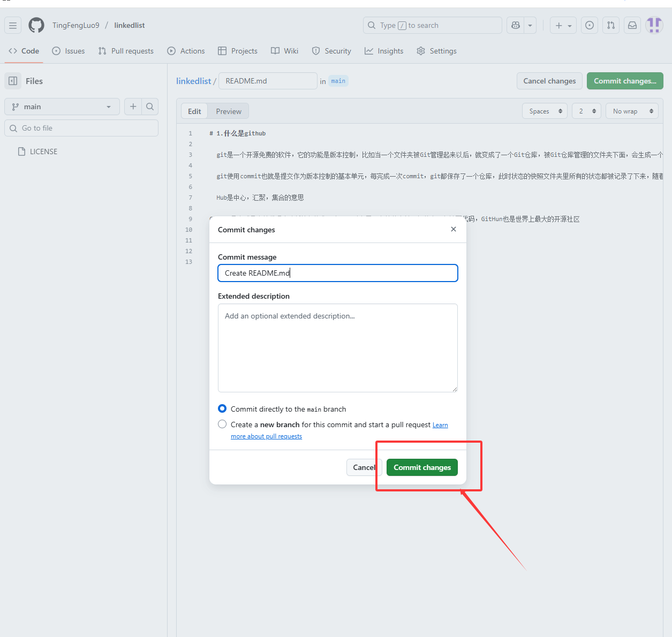Screen dimensions: 672x637
Task: Expand the main branch selector dropdown
Action: [x=62, y=107]
